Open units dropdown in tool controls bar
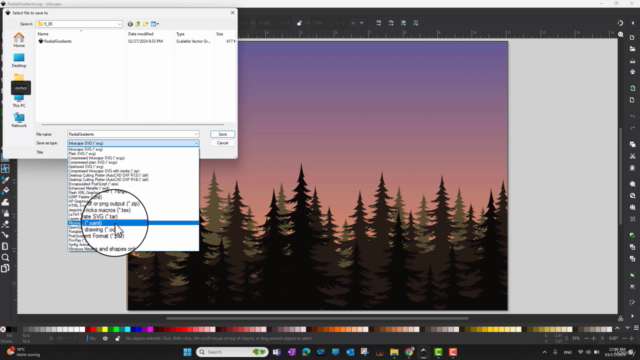The width and height of the screenshot is (640, 360). tap(358, 23)
